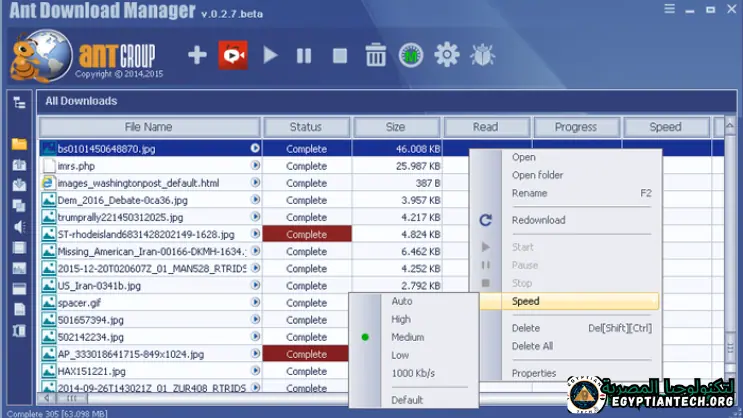Open the hamburger menu in the title bar

click(669, 9)
